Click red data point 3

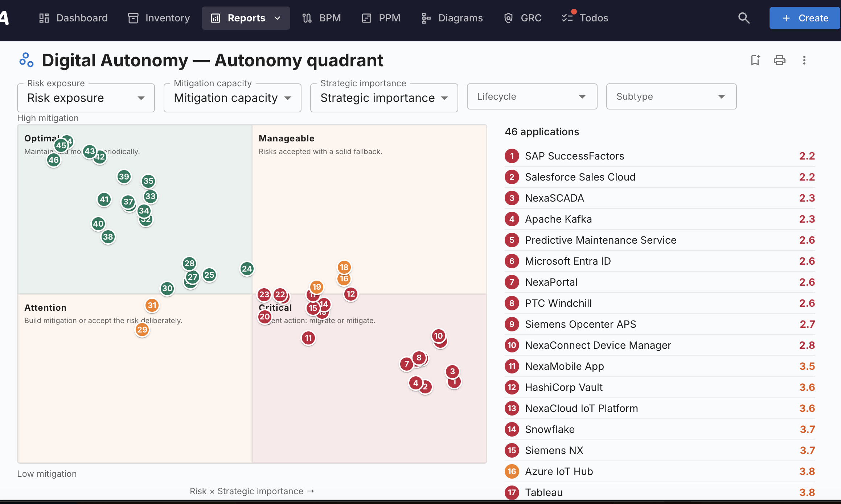[x=452, y=371]
